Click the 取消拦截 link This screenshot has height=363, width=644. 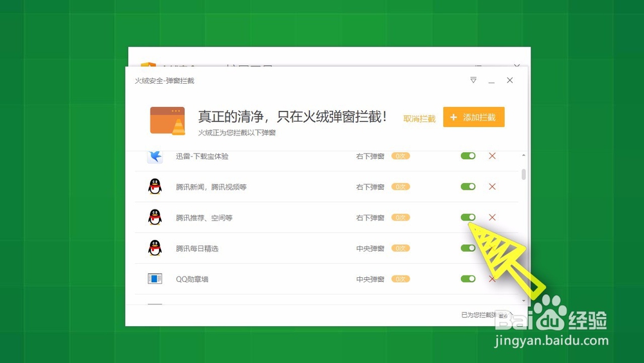(419, 119)
